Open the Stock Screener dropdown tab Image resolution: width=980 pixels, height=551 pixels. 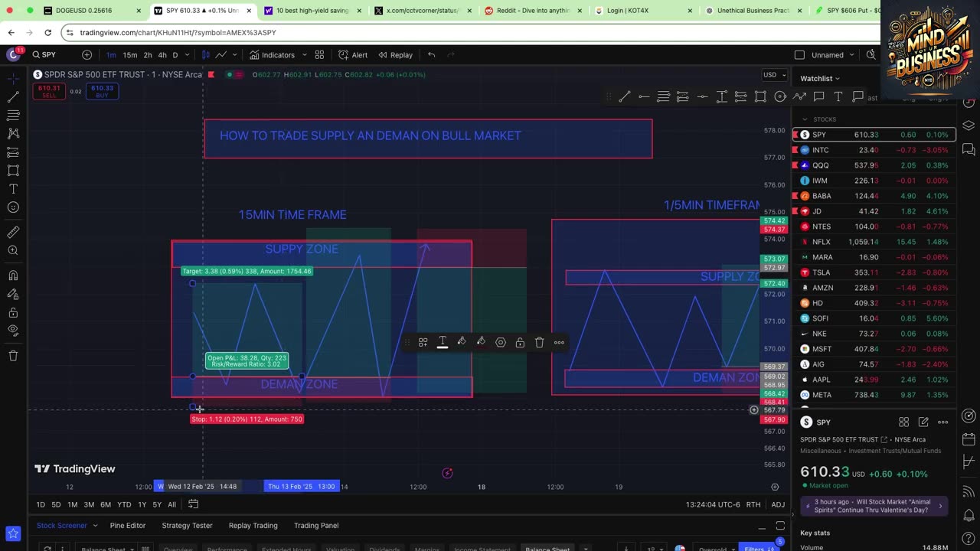coord(67,526)
